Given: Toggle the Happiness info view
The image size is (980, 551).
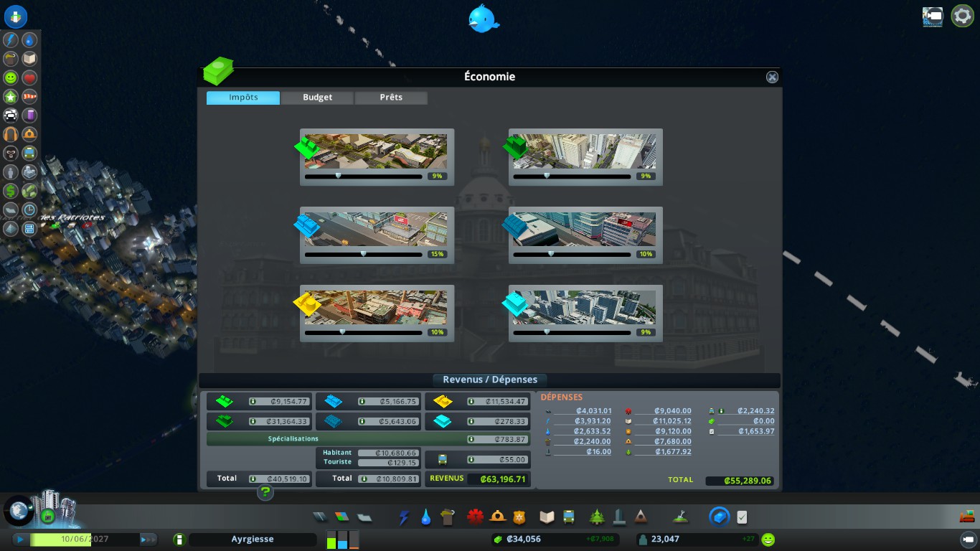Looking at the screenshot, I should point(11,77).
